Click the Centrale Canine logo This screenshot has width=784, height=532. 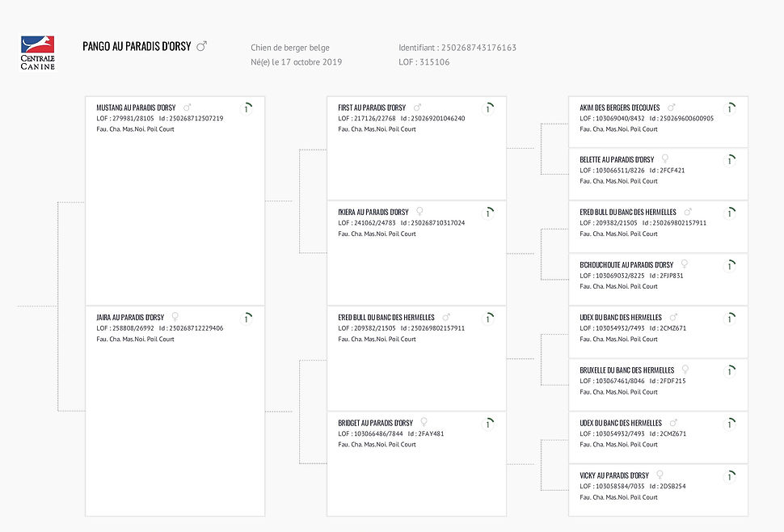(37, 53)
